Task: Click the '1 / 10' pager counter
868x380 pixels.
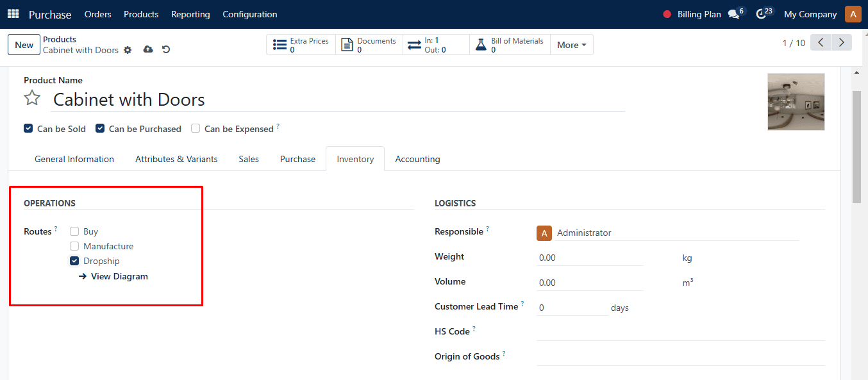Action: (794, 43)
